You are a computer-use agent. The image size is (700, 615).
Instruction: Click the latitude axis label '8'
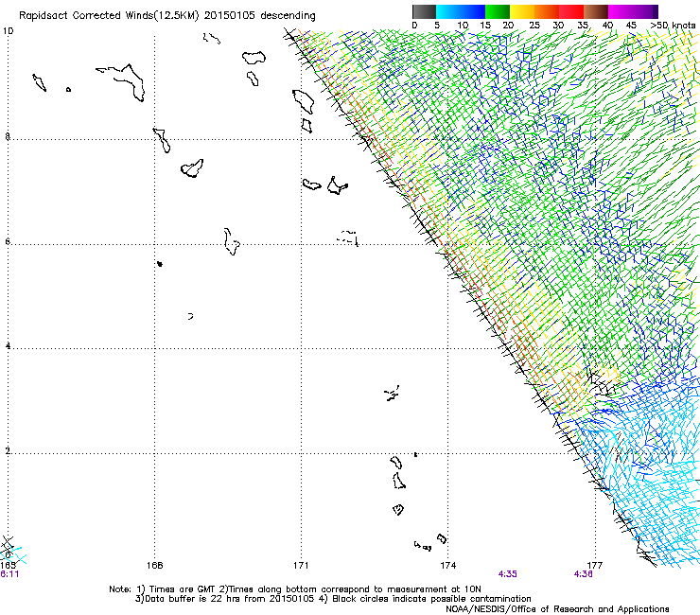click(x=8, y=136)
